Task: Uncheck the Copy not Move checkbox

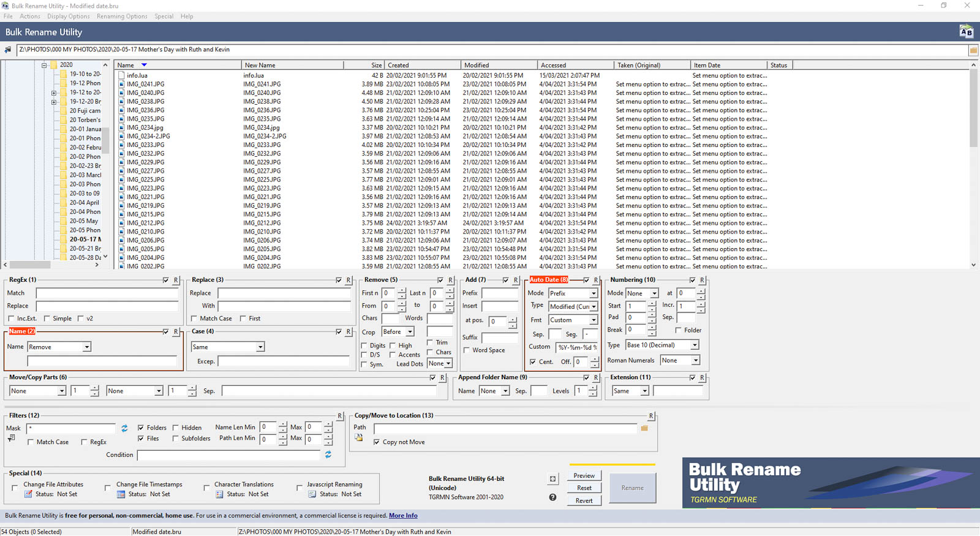Action: tap(377, 442)
